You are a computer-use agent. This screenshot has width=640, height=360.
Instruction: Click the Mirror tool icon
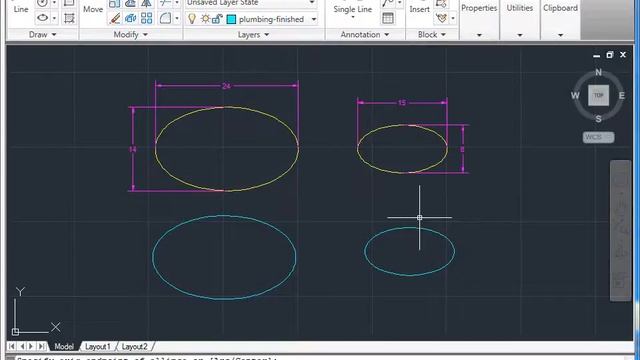click(x=146, y=3)
